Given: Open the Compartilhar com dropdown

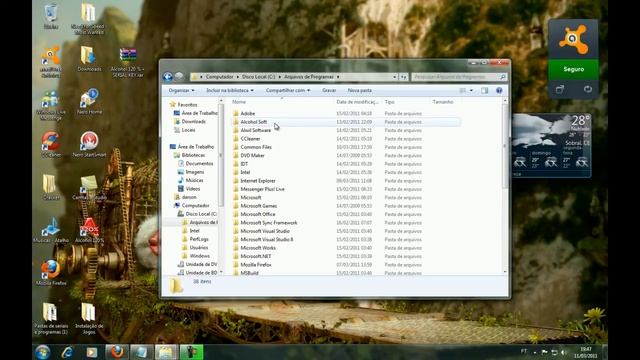Looking at the screenshot, I should click(x=288, y=90).
